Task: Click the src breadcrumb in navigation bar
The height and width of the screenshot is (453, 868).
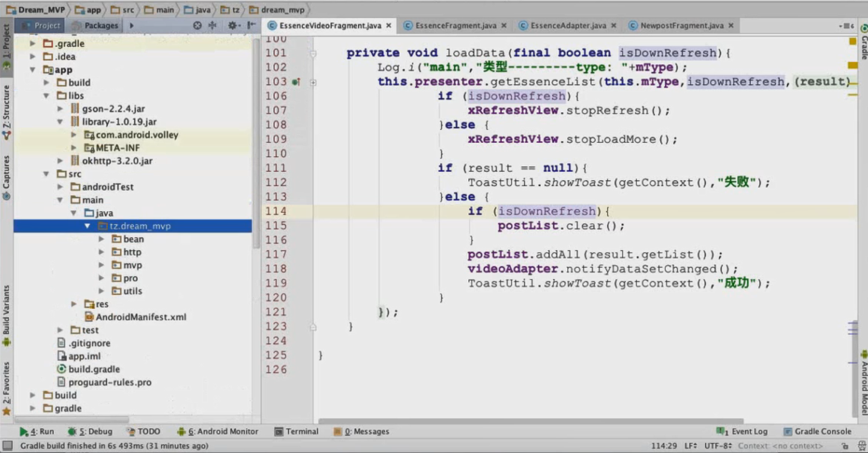Action: point(122,10)
